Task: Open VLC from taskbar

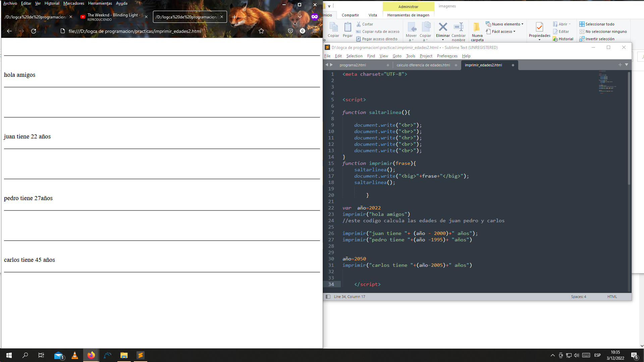Action: click(x=75, y=355)
